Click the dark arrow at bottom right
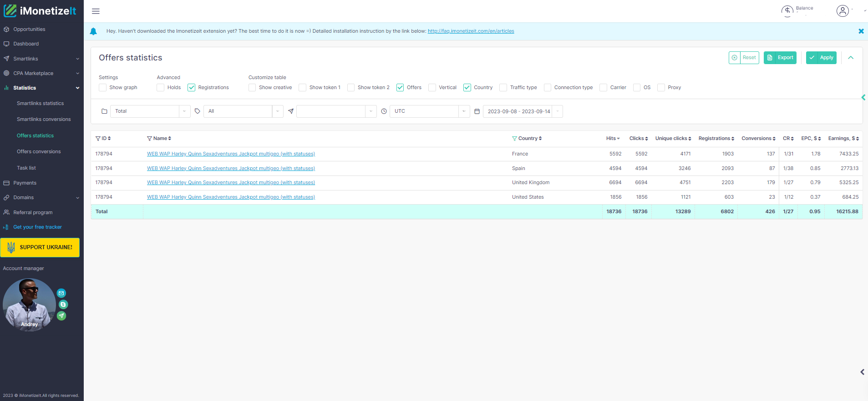Viewport: 868px width, 401px height. click(862, 372)
